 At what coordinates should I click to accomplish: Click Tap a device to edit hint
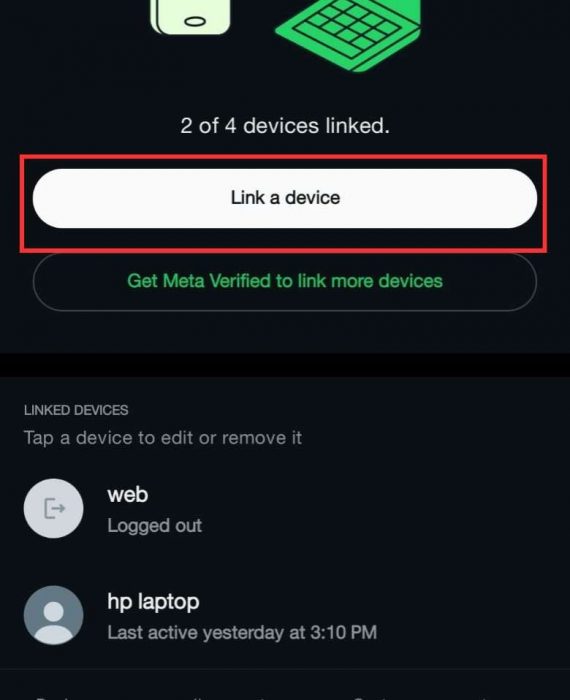pos(163,438)
